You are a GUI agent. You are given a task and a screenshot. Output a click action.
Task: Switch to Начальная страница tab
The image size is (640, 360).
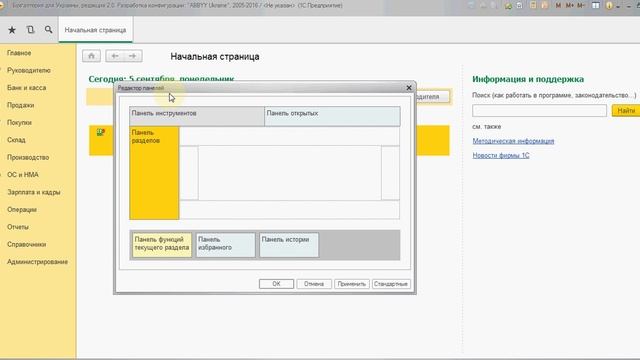point(96,30)
